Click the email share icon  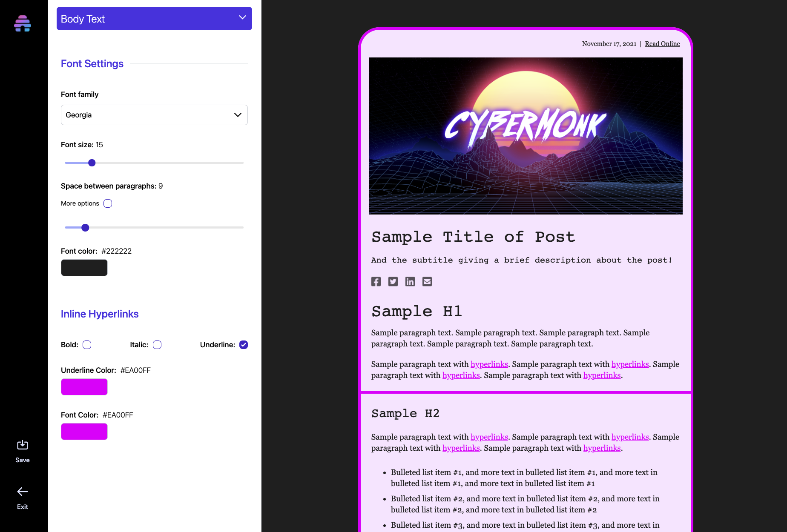pyautogui.click(x=427, y=282)
